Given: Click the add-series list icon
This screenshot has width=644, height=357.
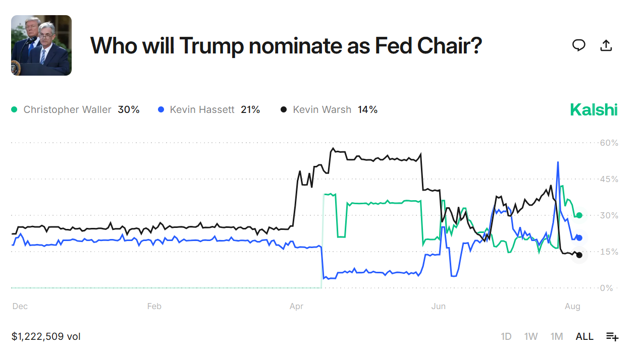Looking at the screenshot, I should pos(612,337).
